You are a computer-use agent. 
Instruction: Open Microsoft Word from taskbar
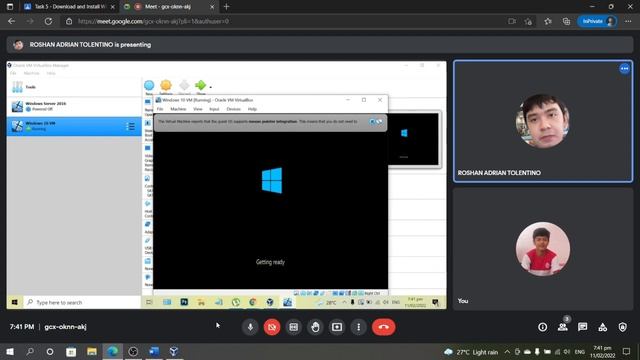[154, 351]
